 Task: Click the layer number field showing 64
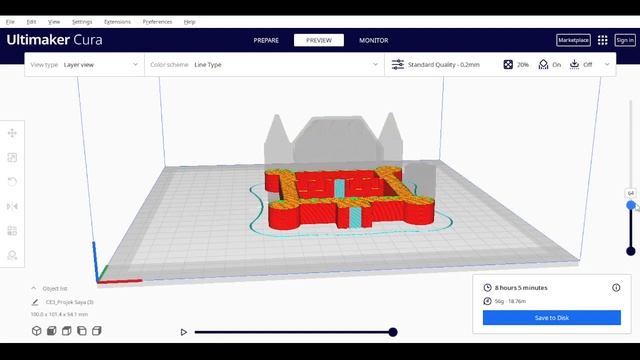[631, 193]
